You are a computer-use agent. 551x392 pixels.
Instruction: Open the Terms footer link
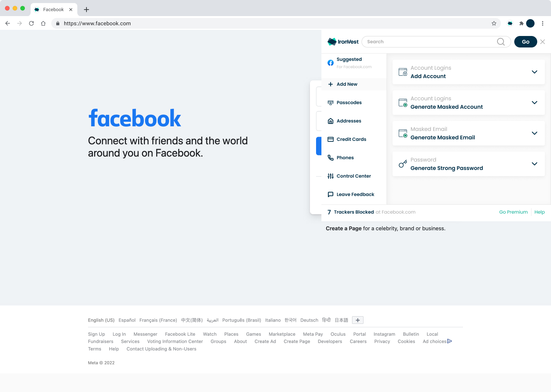tap(95, 349)
